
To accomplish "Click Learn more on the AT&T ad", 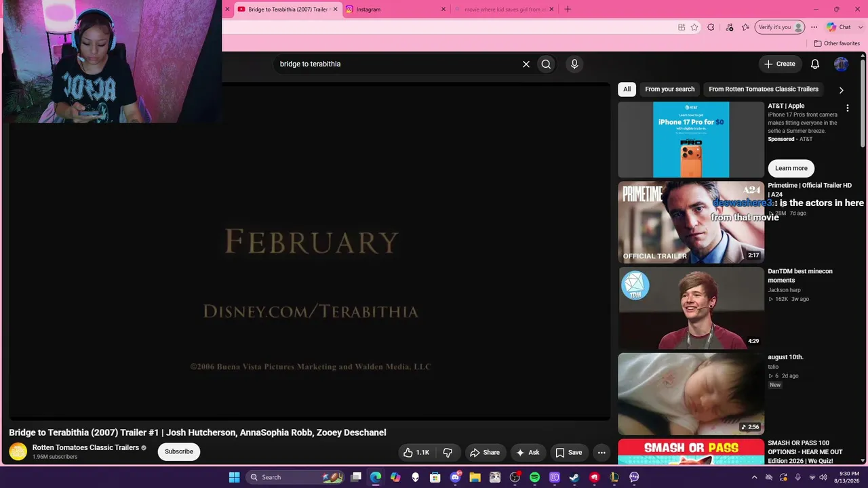I will click(x=791, y=168).
